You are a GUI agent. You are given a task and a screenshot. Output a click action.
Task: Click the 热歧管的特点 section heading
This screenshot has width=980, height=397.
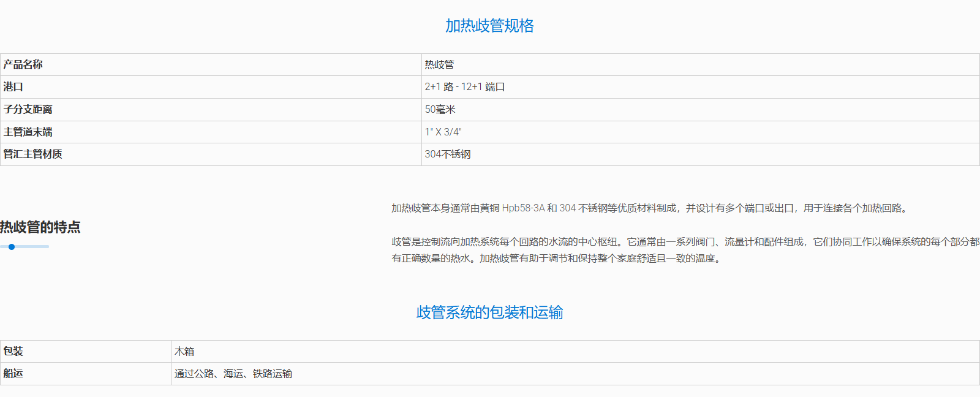click(x=40, y=227)
